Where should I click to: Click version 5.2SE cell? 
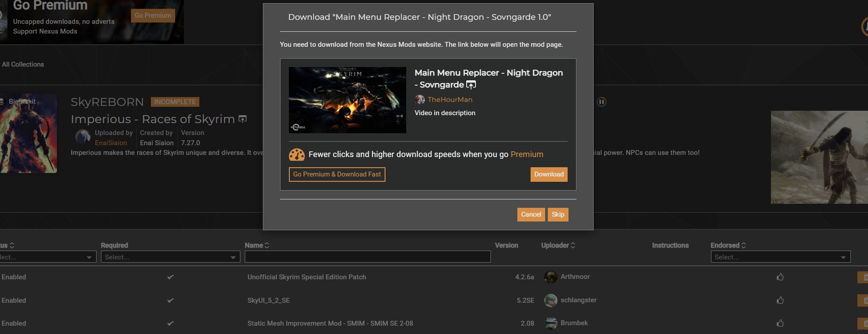pyautogui.click(x=525, y=300)
